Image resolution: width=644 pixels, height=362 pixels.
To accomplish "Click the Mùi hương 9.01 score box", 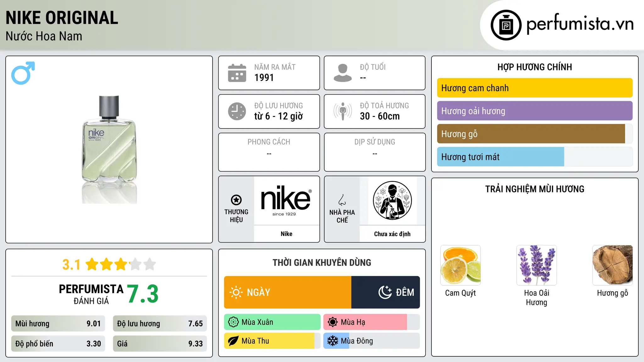I will [58, 324].
